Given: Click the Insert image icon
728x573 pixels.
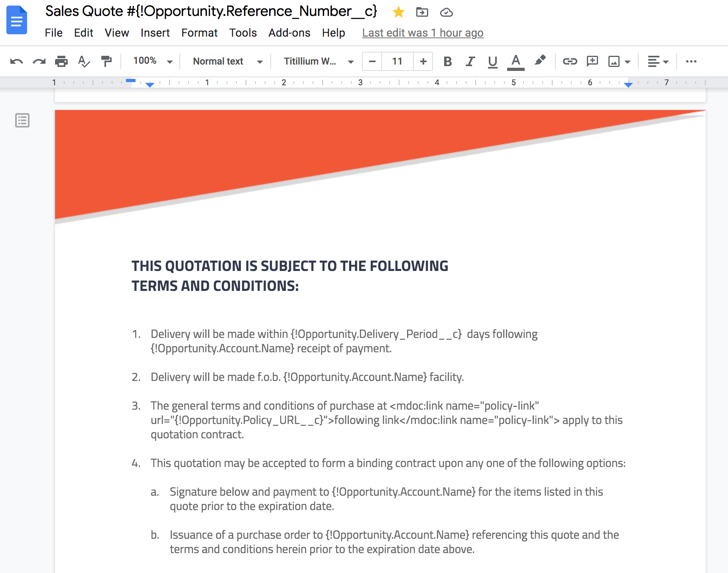Looking at the screenshot, I should [x=614, y=61].
